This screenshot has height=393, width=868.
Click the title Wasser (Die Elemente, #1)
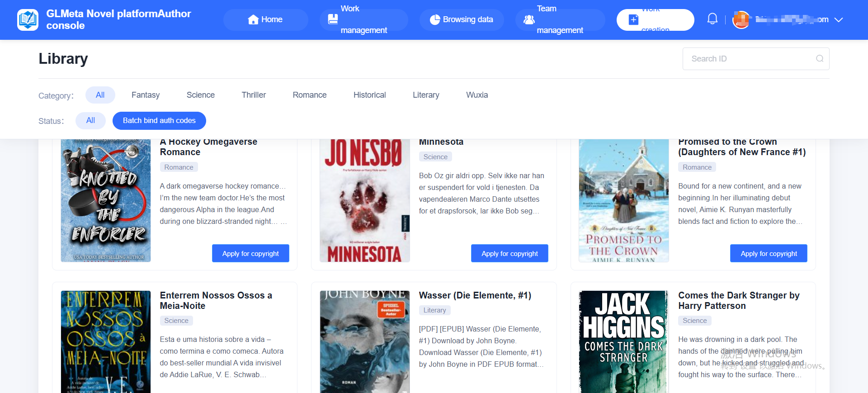tap(475, 295)
